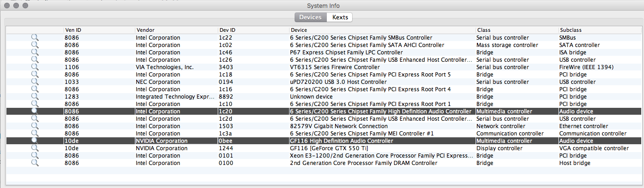Click magnifier icon for SMBus Controller row

point(35,38)
